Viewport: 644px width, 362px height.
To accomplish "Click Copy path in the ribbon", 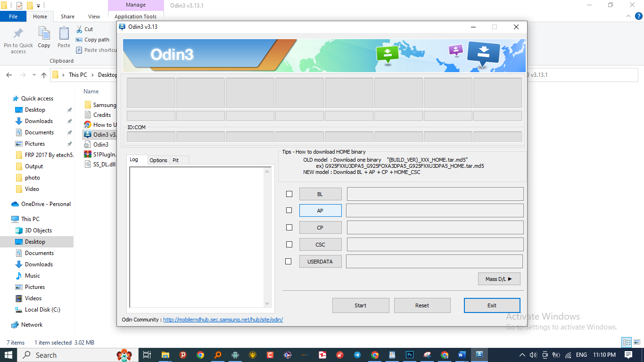I will [x=93, y=40].
